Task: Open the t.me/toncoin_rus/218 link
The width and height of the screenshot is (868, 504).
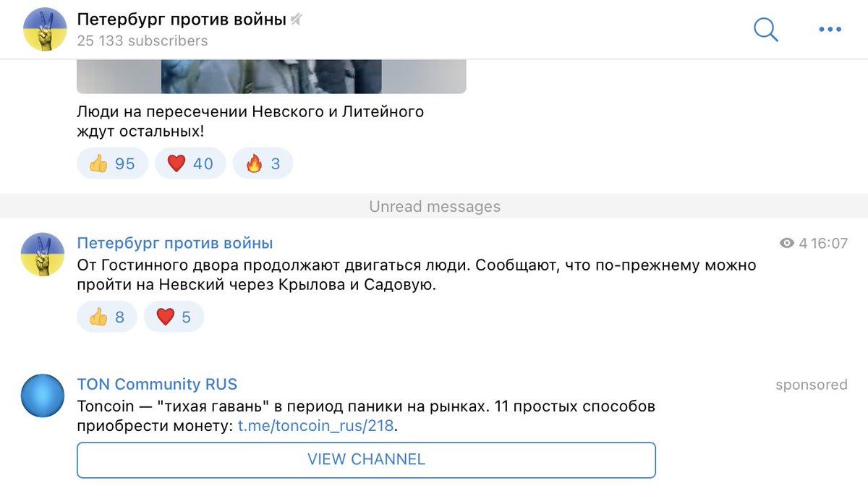Action: coord(313,425)
